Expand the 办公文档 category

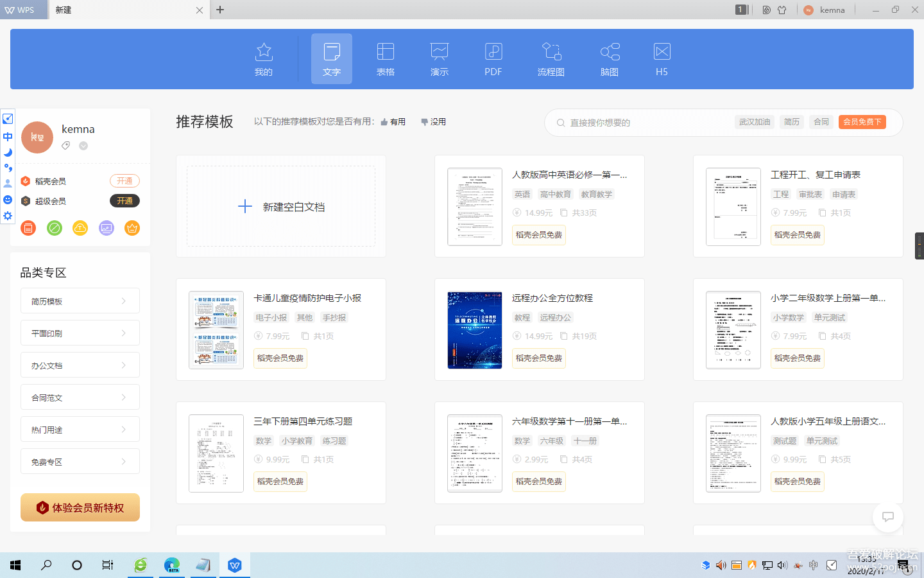tap(80, 365)
